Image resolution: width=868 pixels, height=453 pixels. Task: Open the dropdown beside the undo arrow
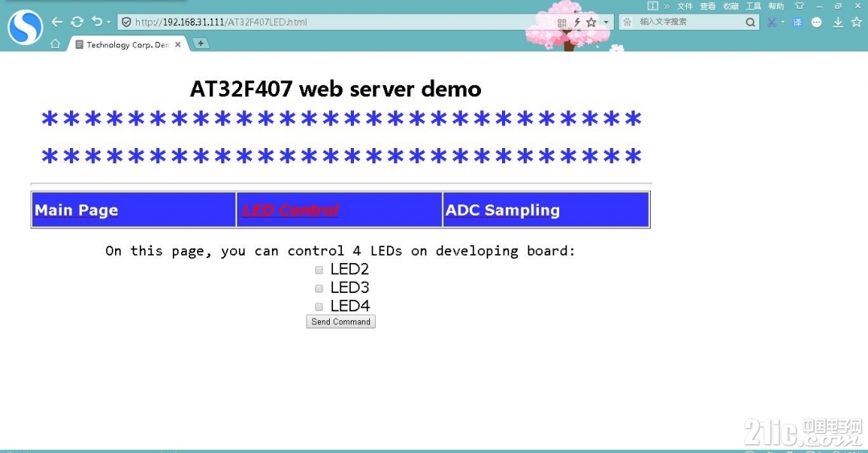(x=109, y=23)
